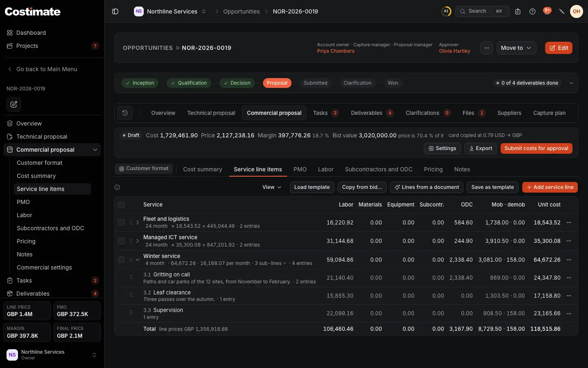Click the tools icon beside the avatar
The height and width of the screenshot is (368, 588).
click(x=562, y=11)
